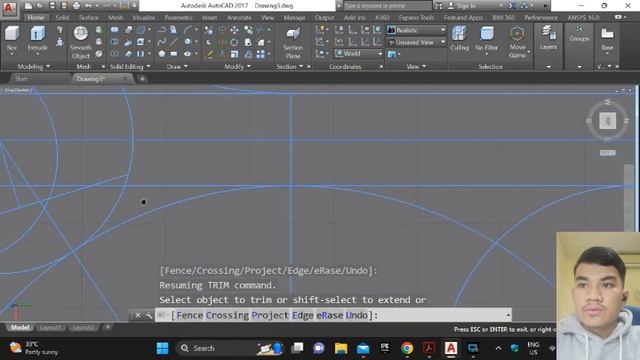Close the command line with its X icon
Viewport: 640px width, 360px height.
(x=138, y=315)
